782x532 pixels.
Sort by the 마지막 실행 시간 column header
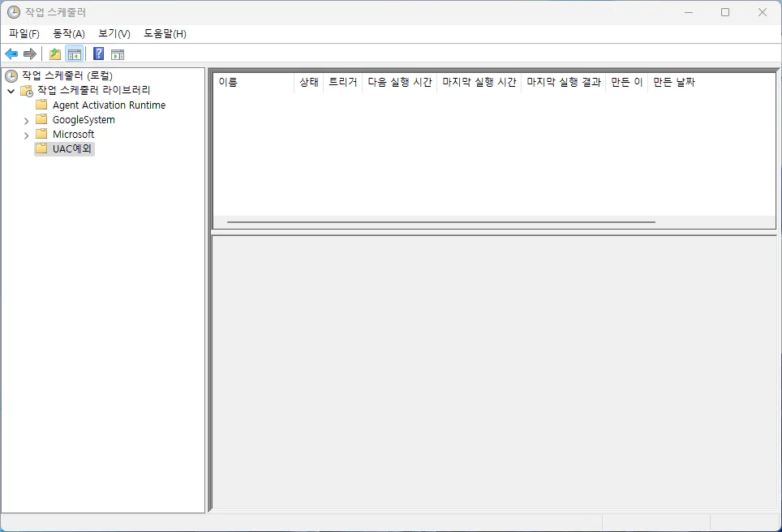[479, 82]
